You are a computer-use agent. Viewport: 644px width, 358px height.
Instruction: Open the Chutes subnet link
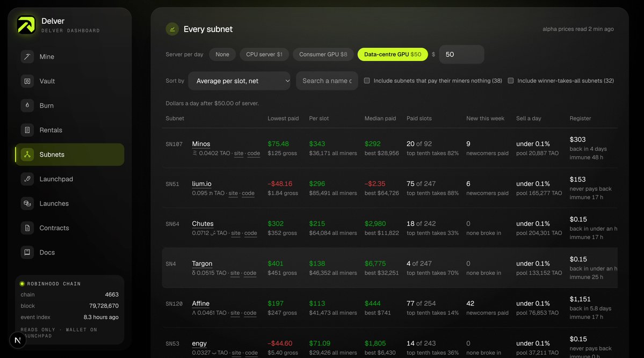[x=202, y=224]
